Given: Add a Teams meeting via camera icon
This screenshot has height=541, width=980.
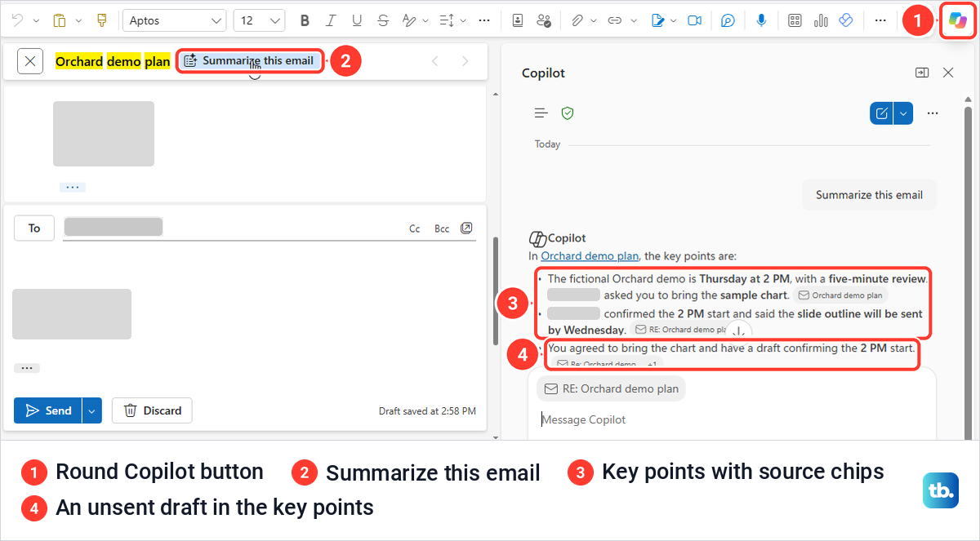Looking at the screenshot, I should (695, 20).
